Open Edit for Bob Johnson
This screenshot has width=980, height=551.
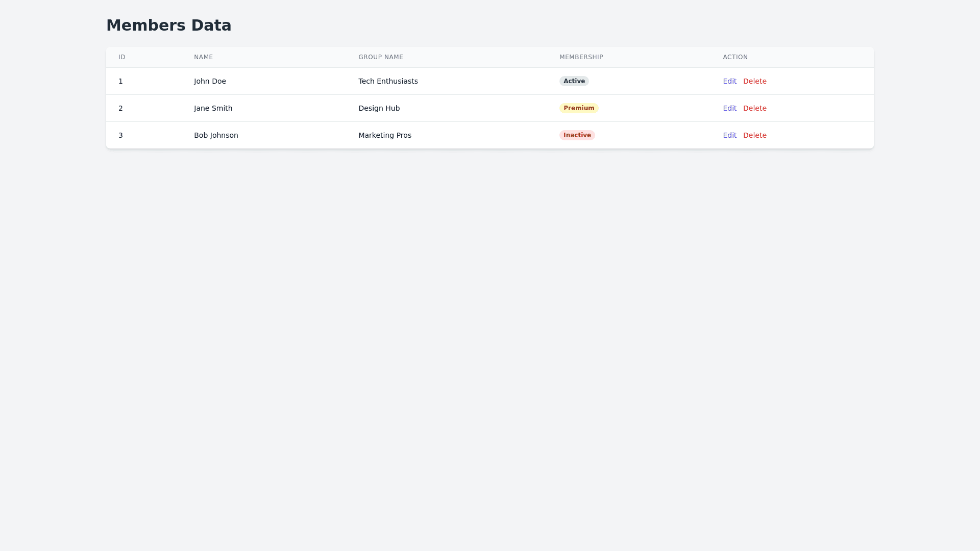point(729,135)
